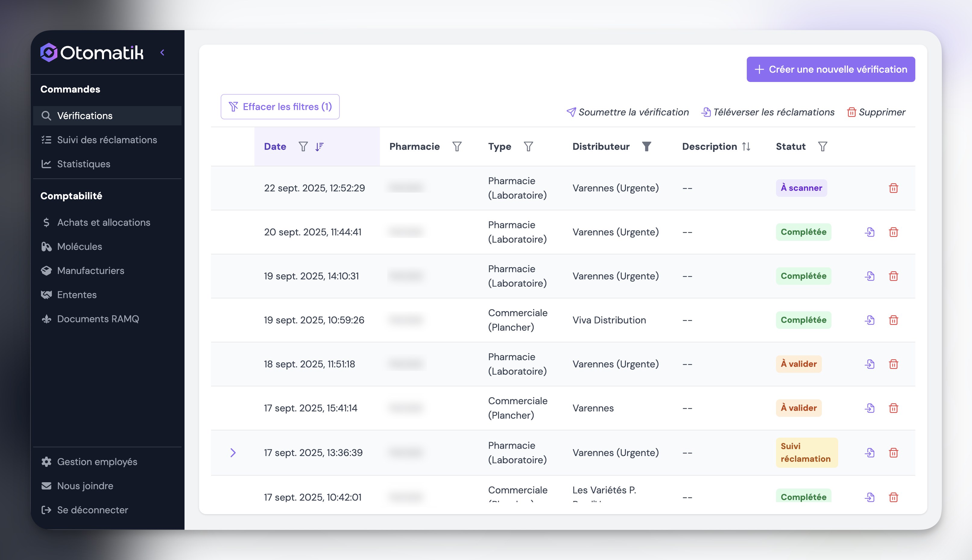Click Créer une nouvelle vérification button
The height and width of the screenshot is (560, 972).
830,69
